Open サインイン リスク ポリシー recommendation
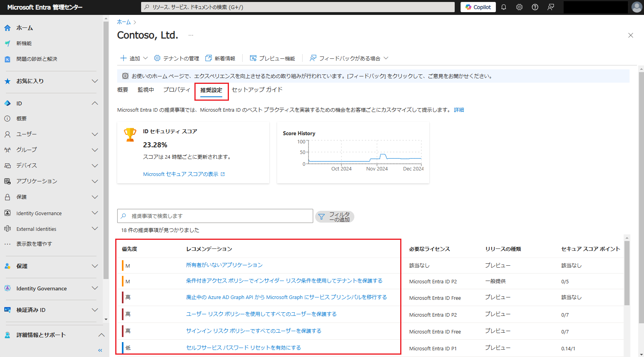 254,331
